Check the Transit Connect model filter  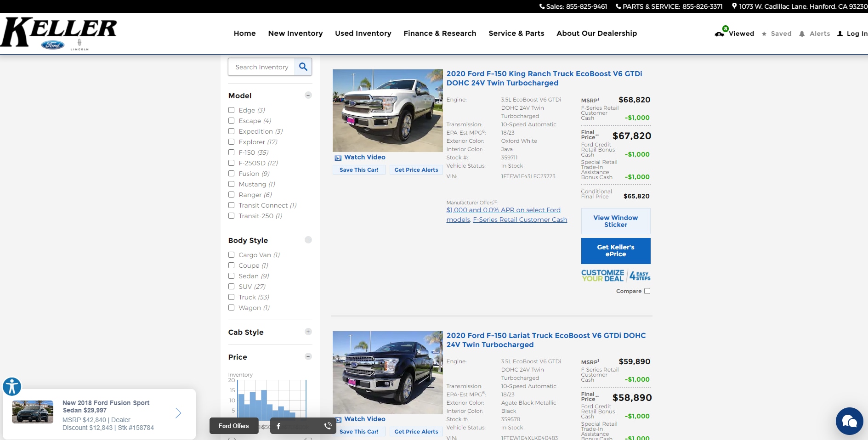[x=232, y=205]
